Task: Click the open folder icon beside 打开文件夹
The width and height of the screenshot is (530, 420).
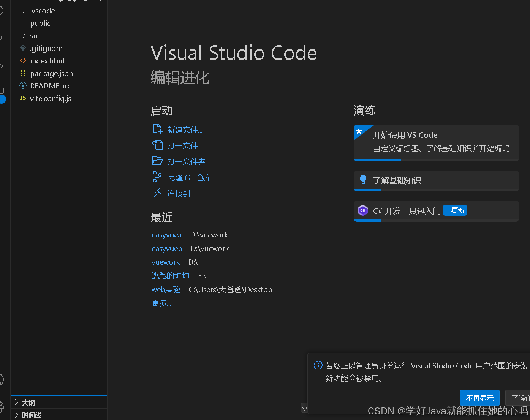Action: click(x=157, y=161)
